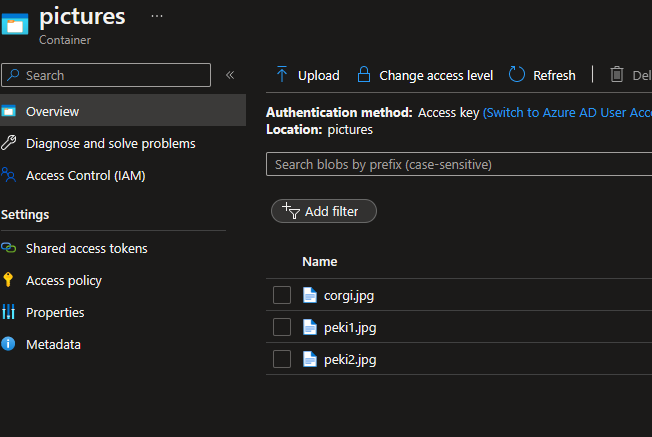Click the sliders icon for Properties
The height and width of the screenshot is (437, 652).
[8, 312]
